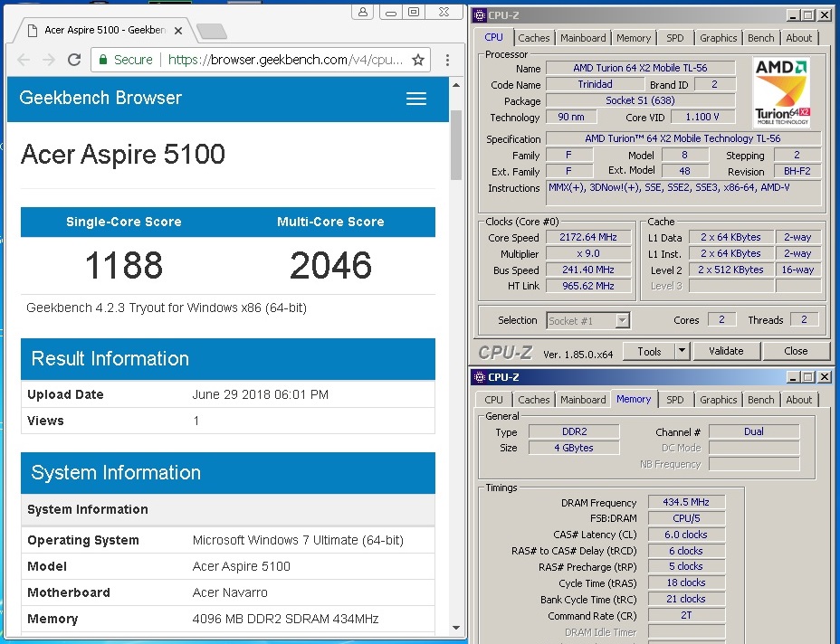Open Bench tab in bottom CPU-Z window

(x=760, y=400)
